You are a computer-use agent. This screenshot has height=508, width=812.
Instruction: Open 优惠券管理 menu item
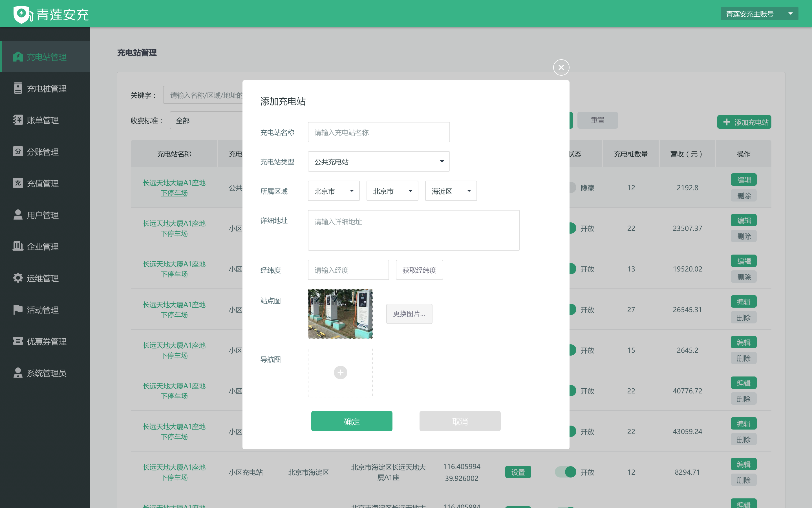45,341
